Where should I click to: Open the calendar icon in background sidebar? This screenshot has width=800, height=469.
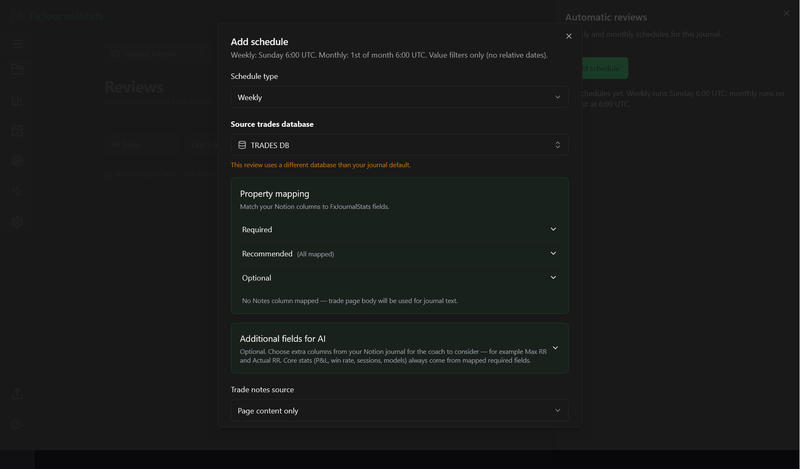pyautogui.click(x=17, y=131)
